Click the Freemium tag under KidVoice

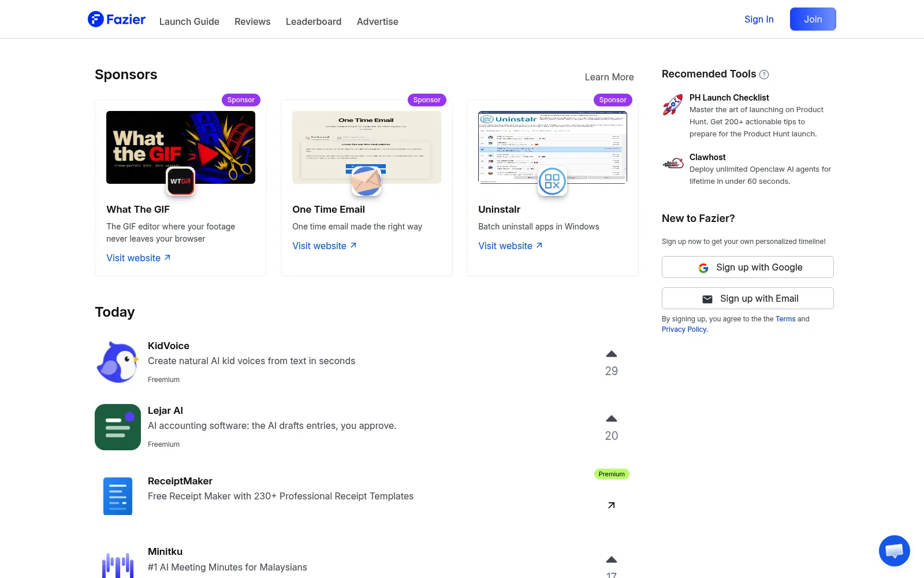click(x=164, y=380)
